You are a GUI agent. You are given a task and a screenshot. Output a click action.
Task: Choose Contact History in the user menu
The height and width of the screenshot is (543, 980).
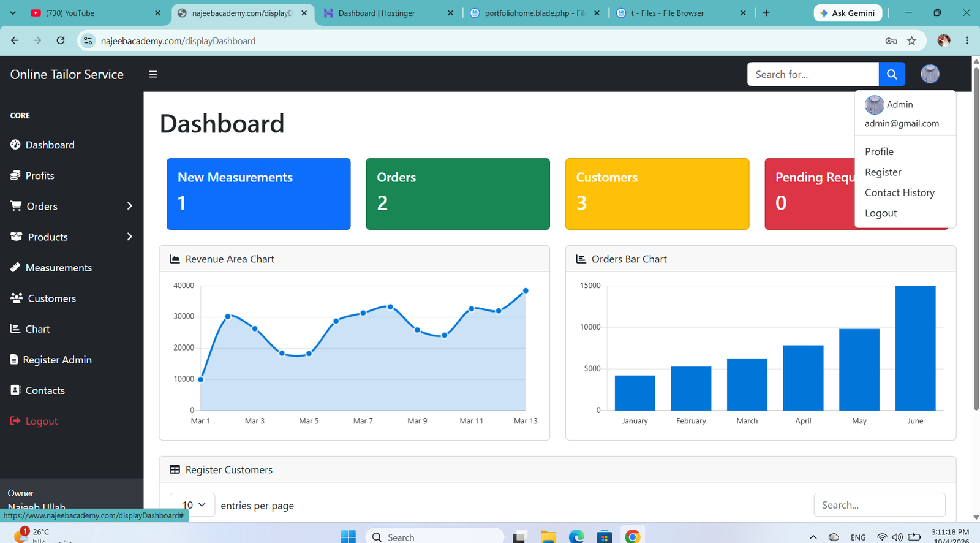pos(900,192)
